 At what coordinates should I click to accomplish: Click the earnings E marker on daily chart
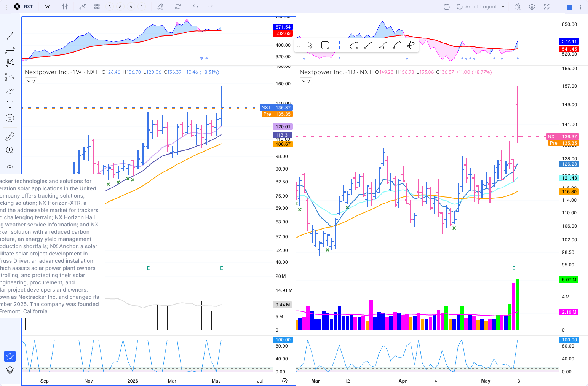click(x=514, y=268)
